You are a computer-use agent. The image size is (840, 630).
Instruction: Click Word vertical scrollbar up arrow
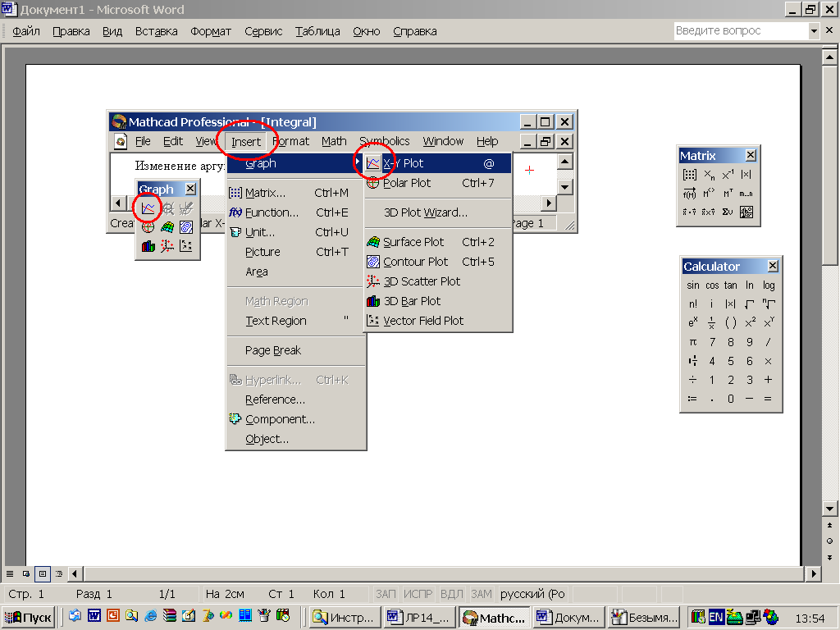[829, 57]
